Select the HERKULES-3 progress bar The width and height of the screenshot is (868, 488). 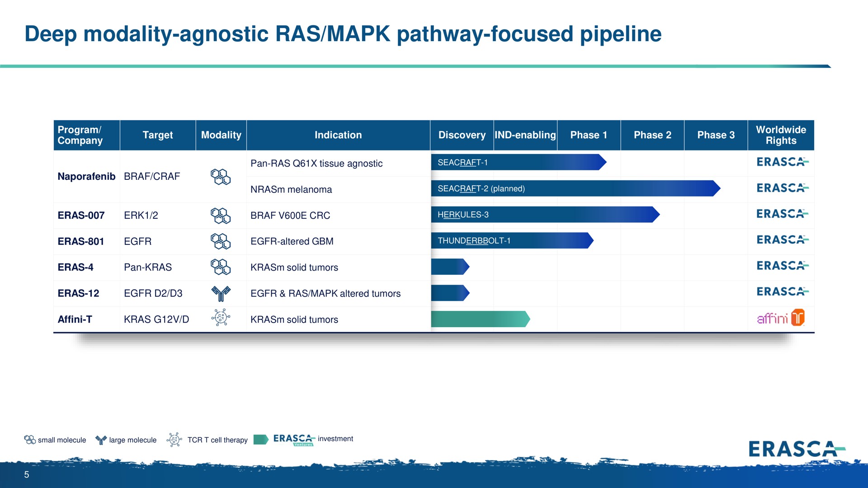545,215
